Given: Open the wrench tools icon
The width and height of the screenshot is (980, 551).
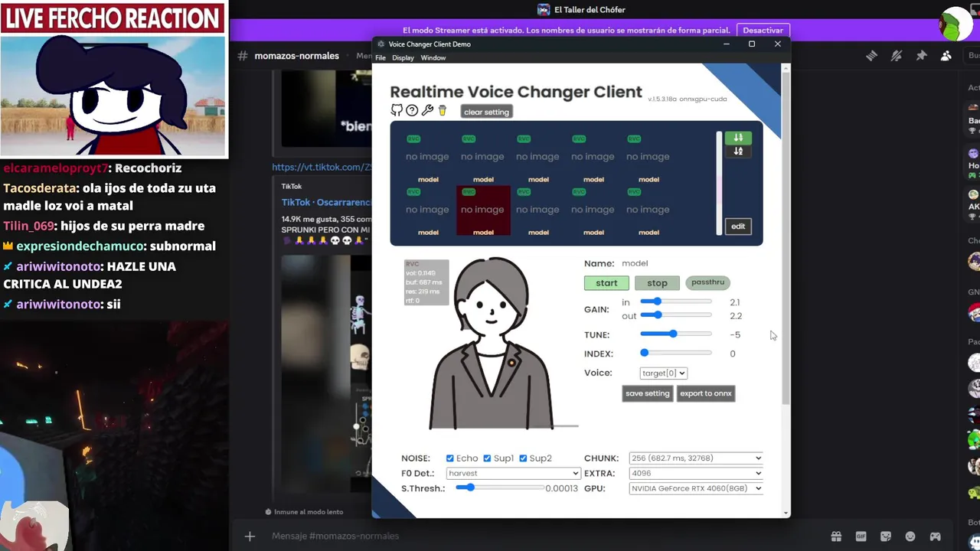Looking at the screenshot, I should pyautogui.click(x=427, y=110).
